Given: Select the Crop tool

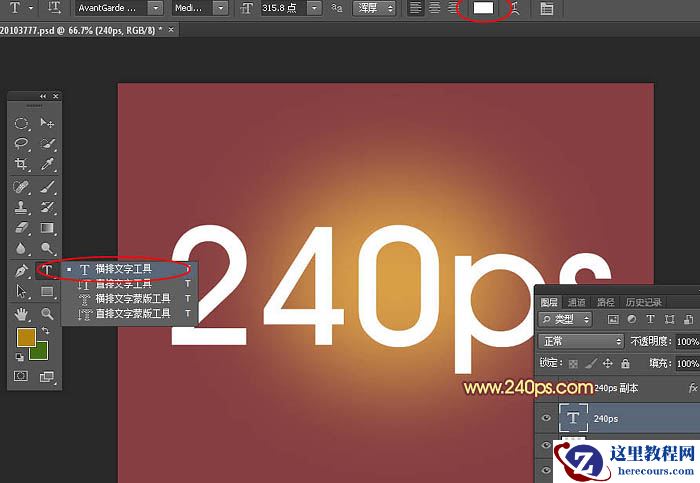Looking at the screenshot, I should point(21,164).
